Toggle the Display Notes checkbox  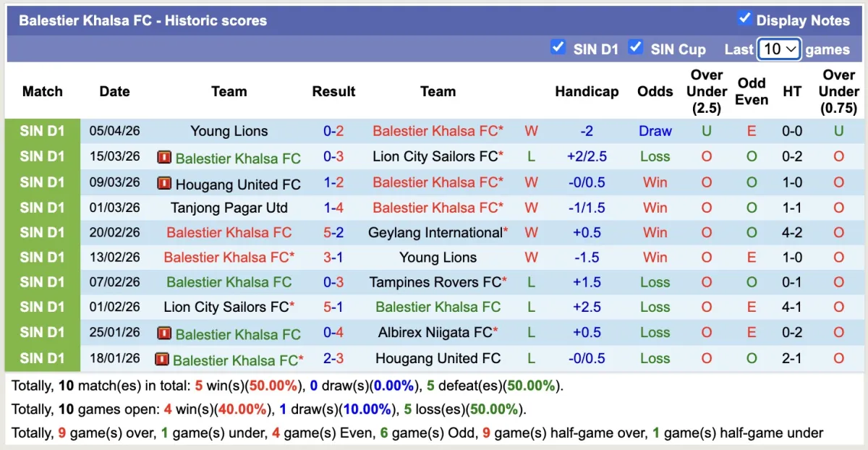(x=744, y=19)
